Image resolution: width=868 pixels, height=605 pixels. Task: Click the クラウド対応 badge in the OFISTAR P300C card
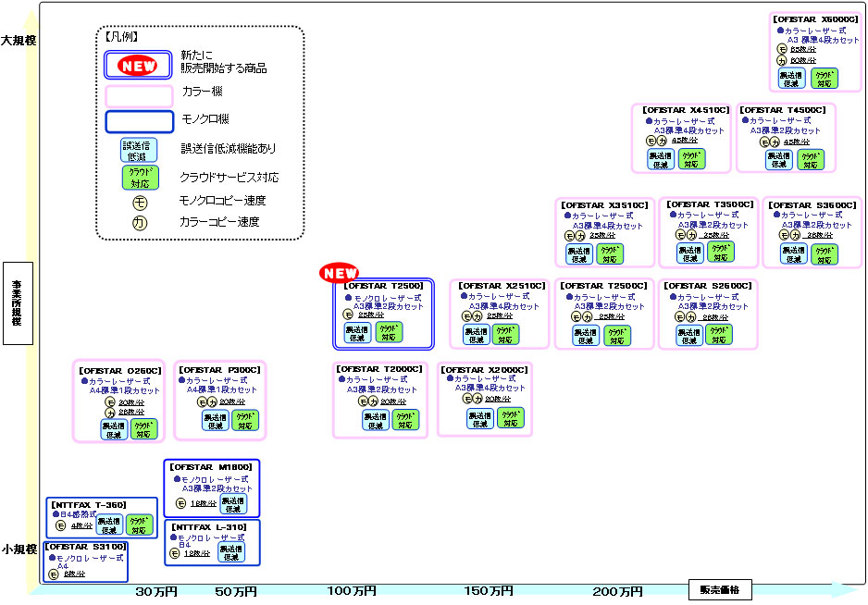click(245, 420)
